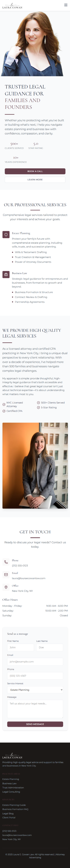
Task: Open the hamburger navigation menu
Action: click(x=66, y=5)
